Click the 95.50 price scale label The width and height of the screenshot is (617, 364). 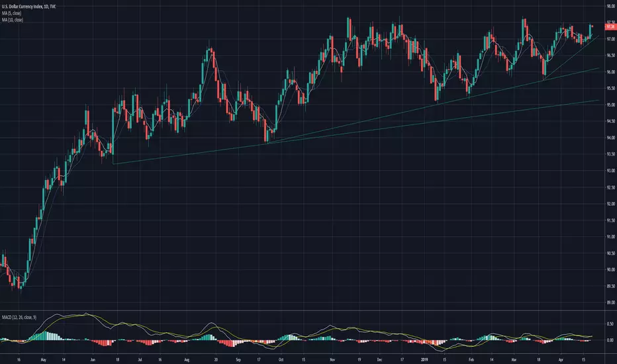click(x=611, y=89)
